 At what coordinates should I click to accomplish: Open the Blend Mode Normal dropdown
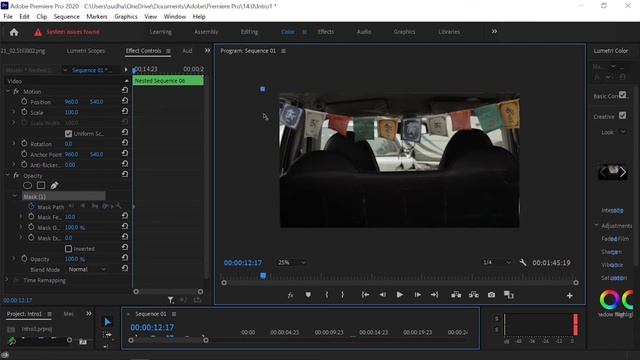[x=87, y=269]
